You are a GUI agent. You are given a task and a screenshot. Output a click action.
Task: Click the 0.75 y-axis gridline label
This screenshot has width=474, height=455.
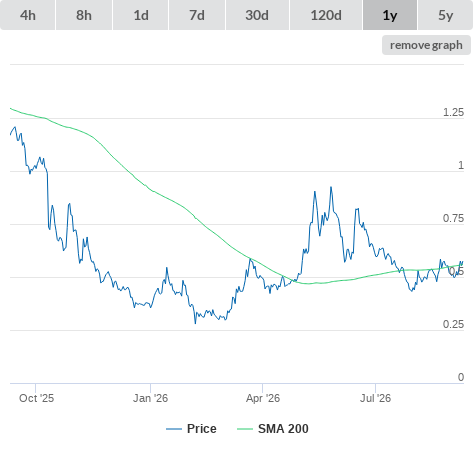click(453, 218)
